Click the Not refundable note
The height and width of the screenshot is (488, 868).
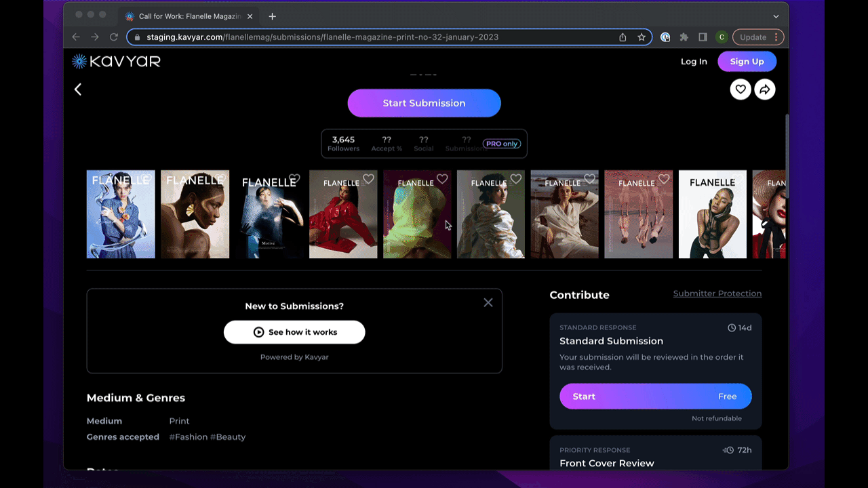click(x=717, y=418)
